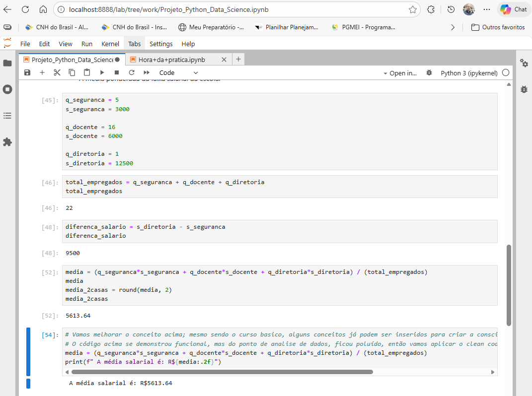Switch to Hora+da+pratica.ipynb tab
The width and height of the screenshot is (532, 396).
click(171, 60)
